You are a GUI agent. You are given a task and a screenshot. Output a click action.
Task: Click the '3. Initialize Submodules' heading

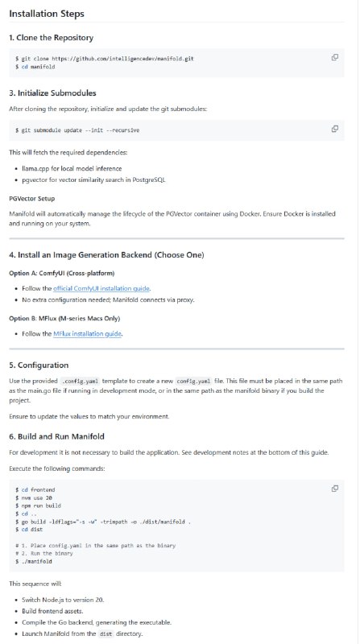[x=52, y=93]
